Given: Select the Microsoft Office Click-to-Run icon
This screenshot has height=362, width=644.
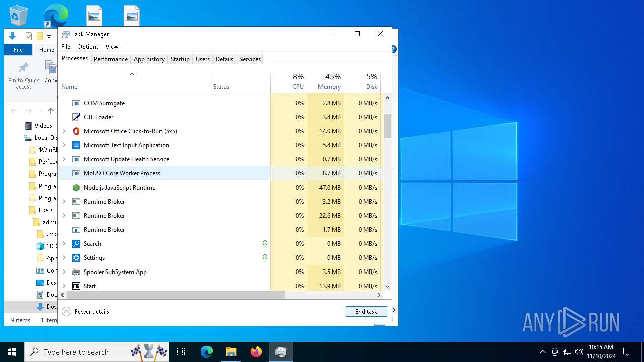Looking at the screenshot, I should coord(76,131).
